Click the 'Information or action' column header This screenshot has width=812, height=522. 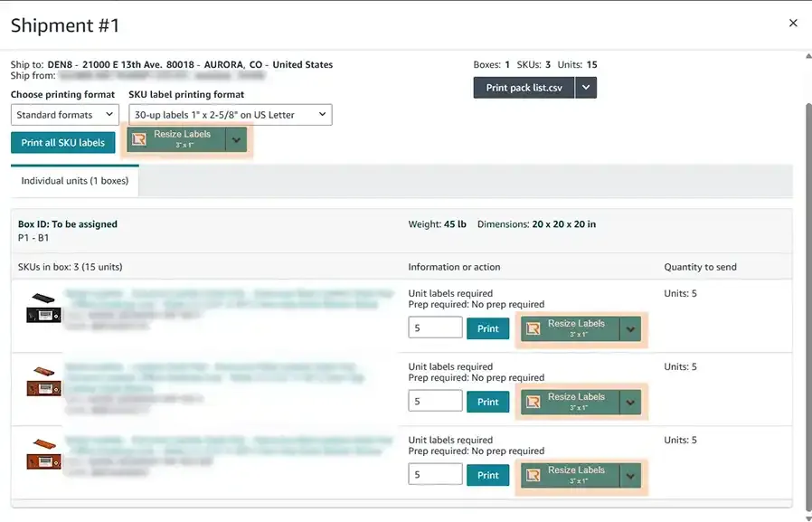click(454, 267)
